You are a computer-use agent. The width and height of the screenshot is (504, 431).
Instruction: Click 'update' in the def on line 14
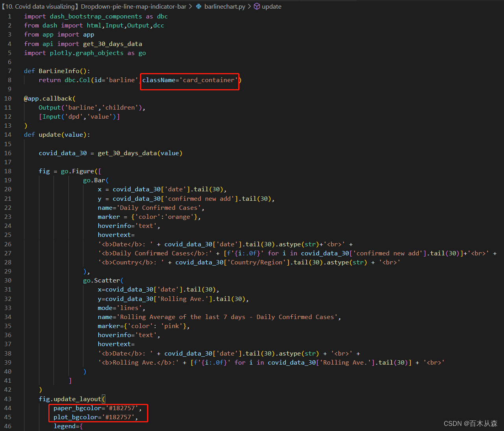50,135
